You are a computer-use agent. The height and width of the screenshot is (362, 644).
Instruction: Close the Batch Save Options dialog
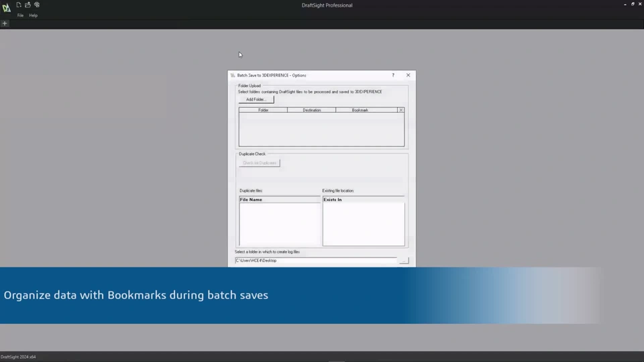pos(409,75)
